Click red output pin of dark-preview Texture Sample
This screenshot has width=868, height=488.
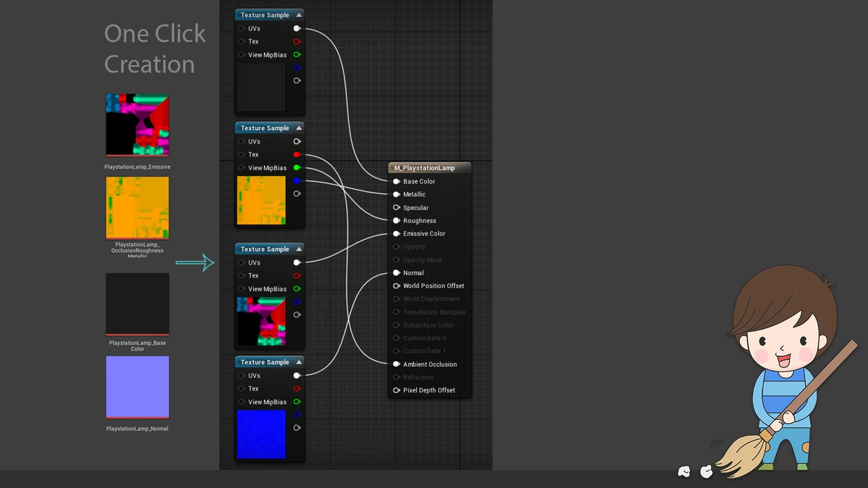click(297, 41)
